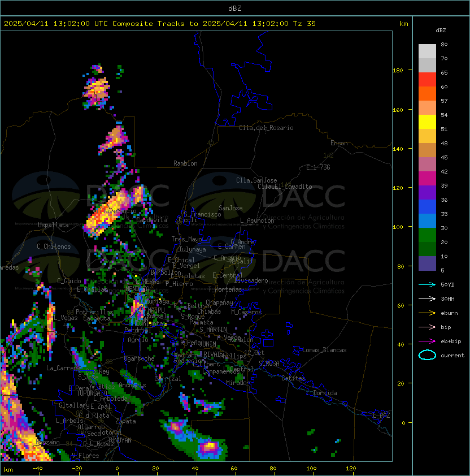Pick the purple swatch in dBZ scale
The height and width of the screenshot is (476, 470).
(427, 192)
